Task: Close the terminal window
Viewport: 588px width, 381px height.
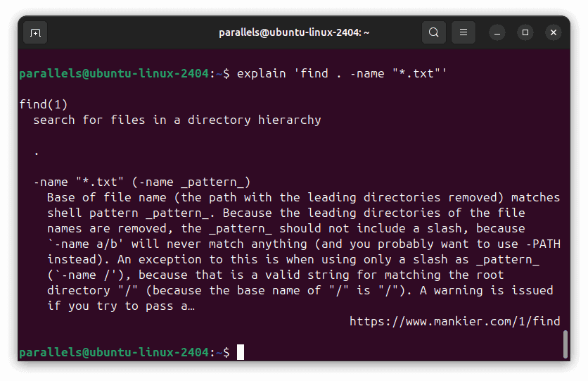Action: (553, 32)
